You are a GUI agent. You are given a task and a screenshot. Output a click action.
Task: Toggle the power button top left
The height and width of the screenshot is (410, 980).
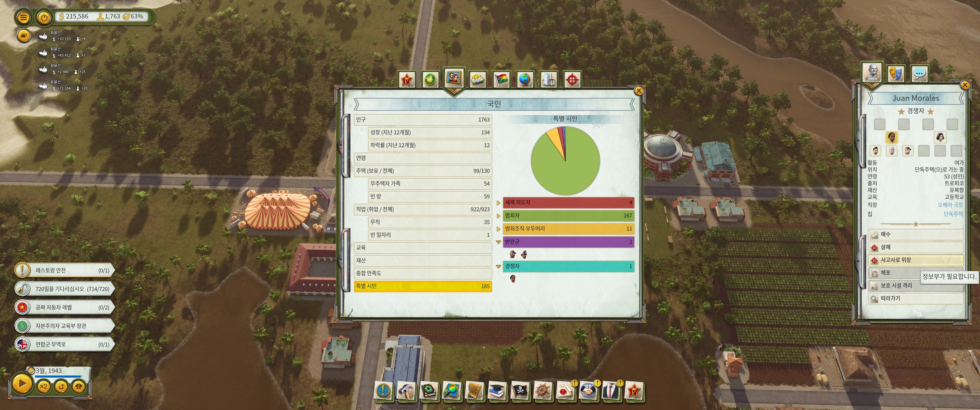pos(44,17)
